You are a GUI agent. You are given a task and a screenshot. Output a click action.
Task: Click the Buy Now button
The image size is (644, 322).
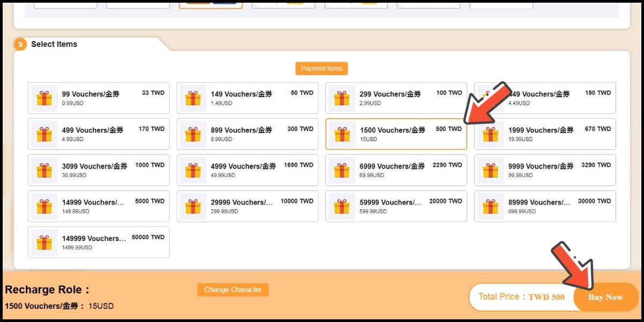605,297
